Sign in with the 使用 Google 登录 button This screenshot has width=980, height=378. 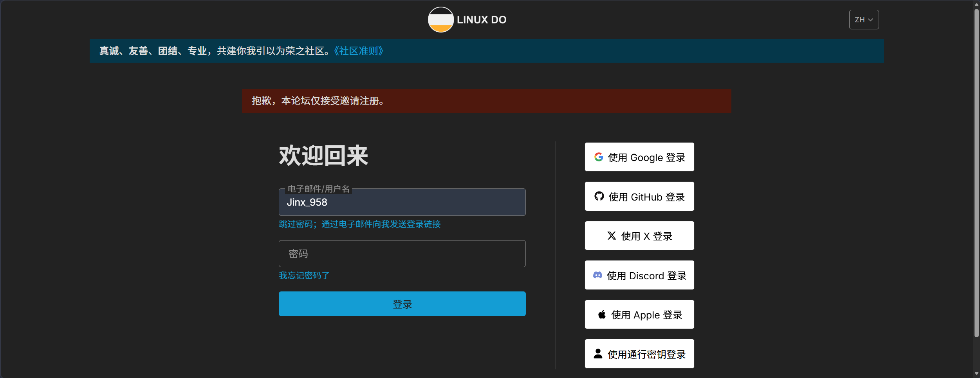(x=639, y=157)
